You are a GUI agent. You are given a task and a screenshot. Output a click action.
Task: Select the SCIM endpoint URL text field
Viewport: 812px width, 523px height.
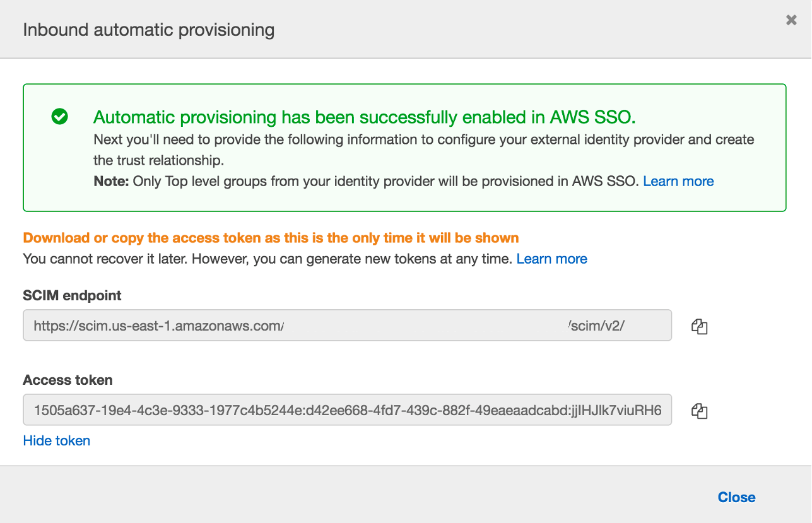pos(347,325)
